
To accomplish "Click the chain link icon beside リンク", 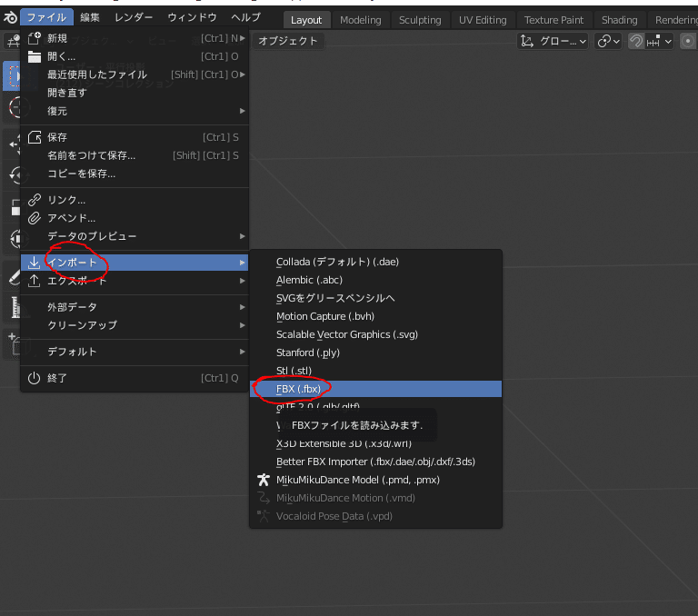I will pyautogui.click(x=35, y=200).
